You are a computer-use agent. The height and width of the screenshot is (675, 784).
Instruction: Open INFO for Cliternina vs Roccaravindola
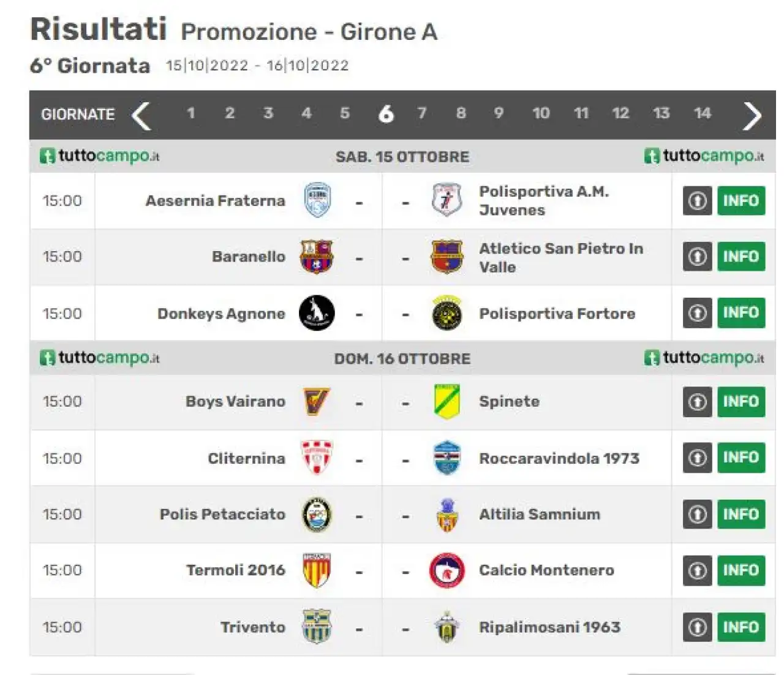click(741, 458)
